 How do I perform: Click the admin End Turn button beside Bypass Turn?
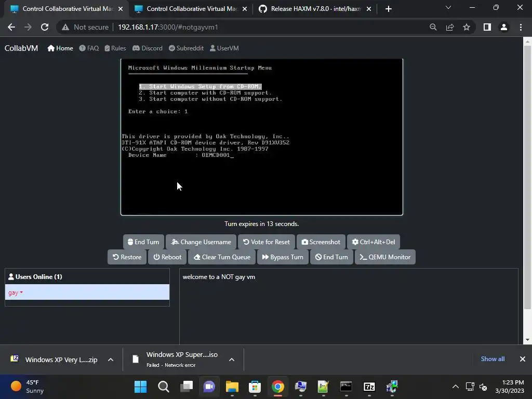pos(331,257)
